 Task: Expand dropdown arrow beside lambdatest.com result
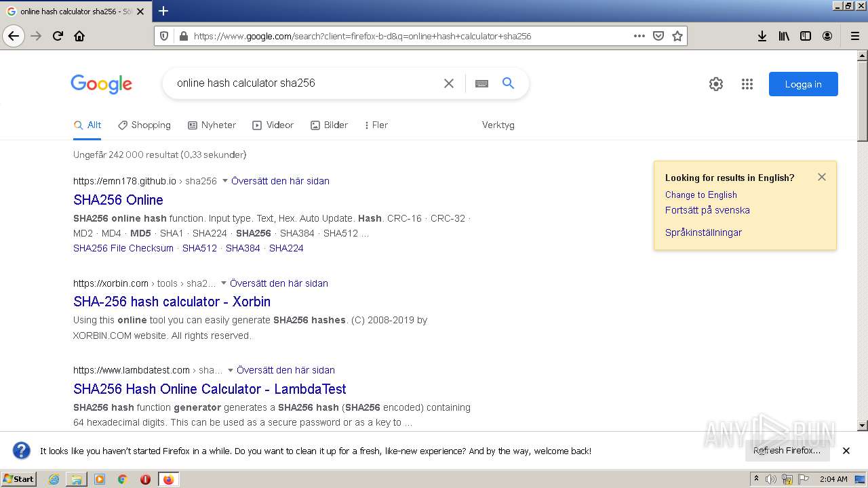[x=231, y=370]
